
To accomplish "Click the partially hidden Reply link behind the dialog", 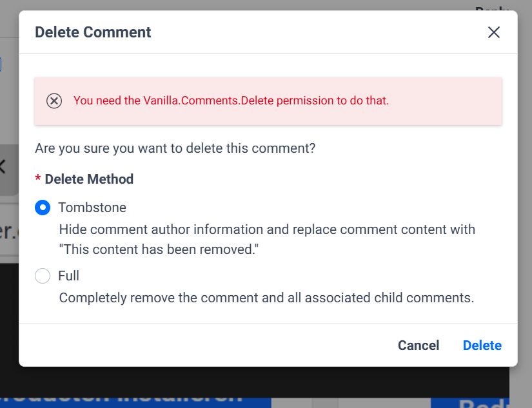I will [492, 8].
